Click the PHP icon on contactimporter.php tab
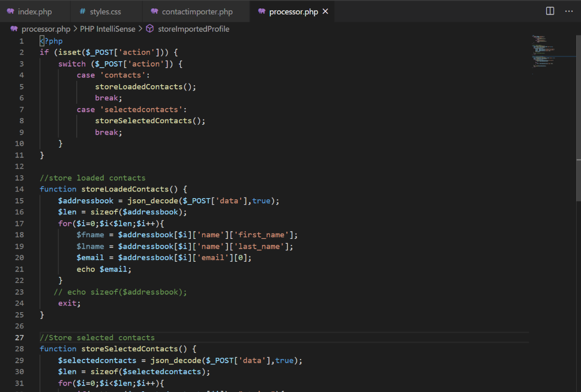This screenshot has width=581, height=392. (154, 11)
